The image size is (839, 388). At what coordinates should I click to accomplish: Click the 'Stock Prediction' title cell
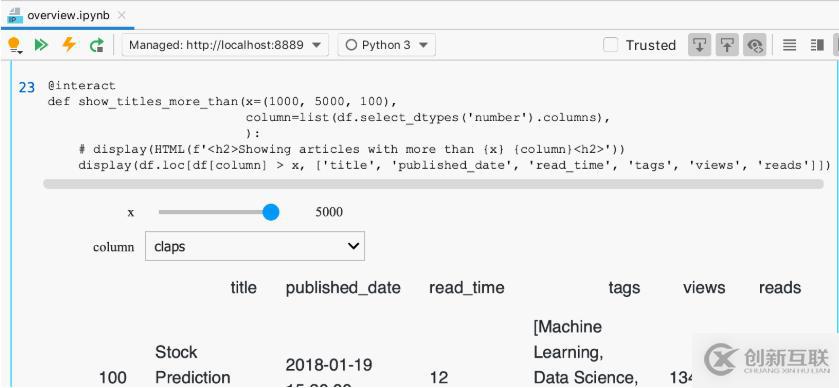[193, 365]
